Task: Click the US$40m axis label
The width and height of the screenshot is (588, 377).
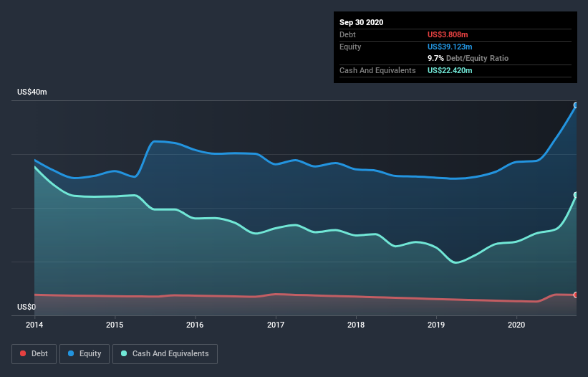Action: pyautogui.click(x=32, y=92)
